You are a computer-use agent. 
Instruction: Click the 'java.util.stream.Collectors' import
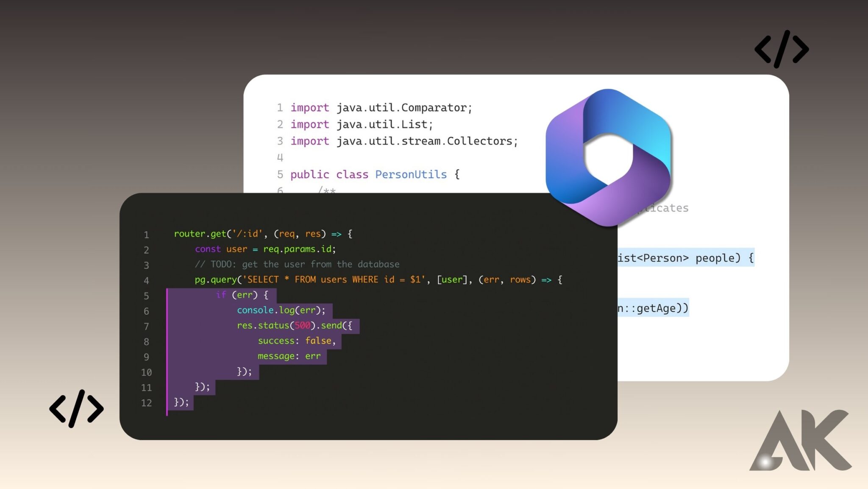(x=426, y=141)
